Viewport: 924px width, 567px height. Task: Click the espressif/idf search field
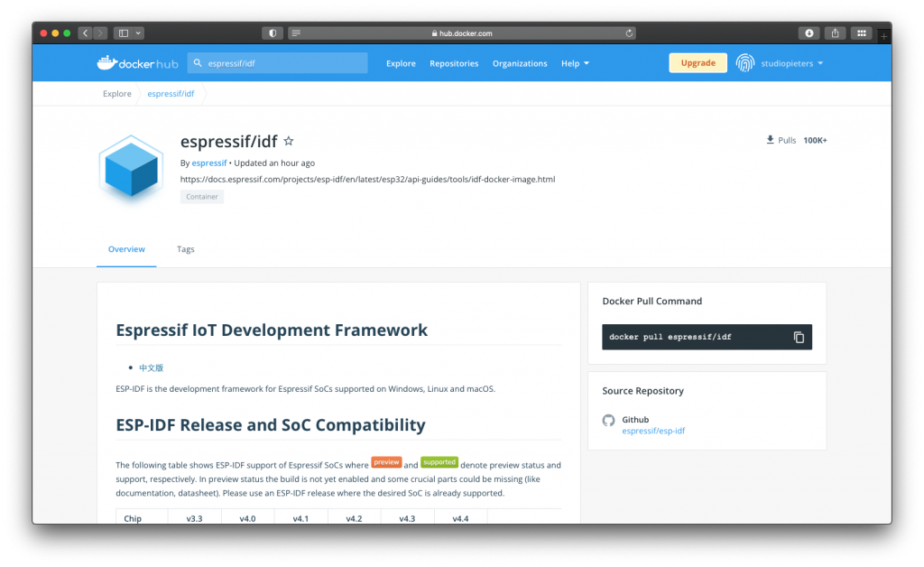(278, 63)
